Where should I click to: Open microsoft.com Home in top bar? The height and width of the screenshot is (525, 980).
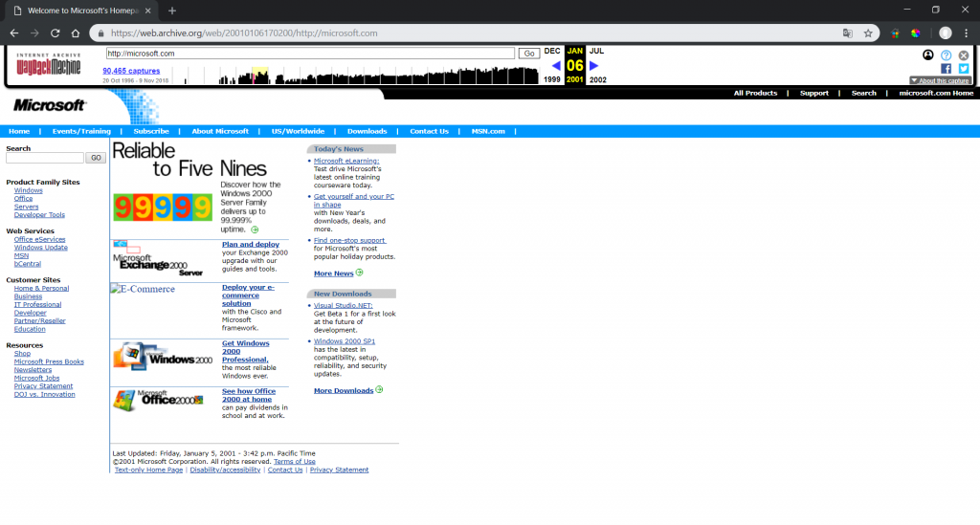[936, 93]
